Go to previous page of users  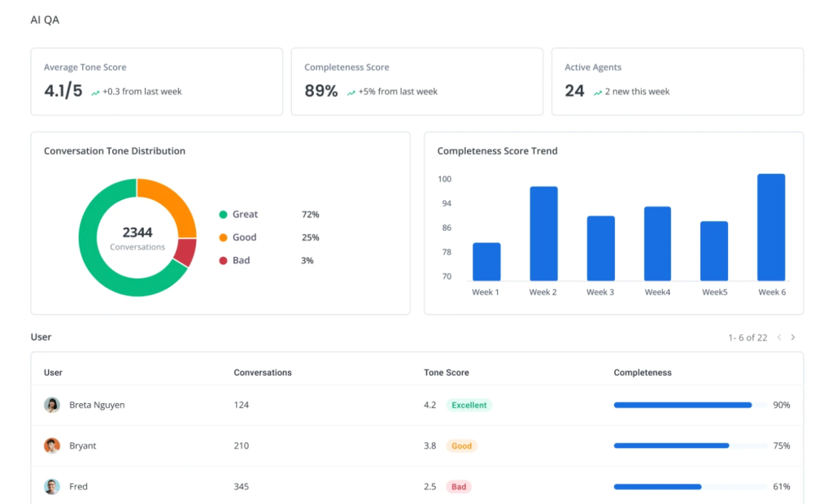[x=778, y=337]
